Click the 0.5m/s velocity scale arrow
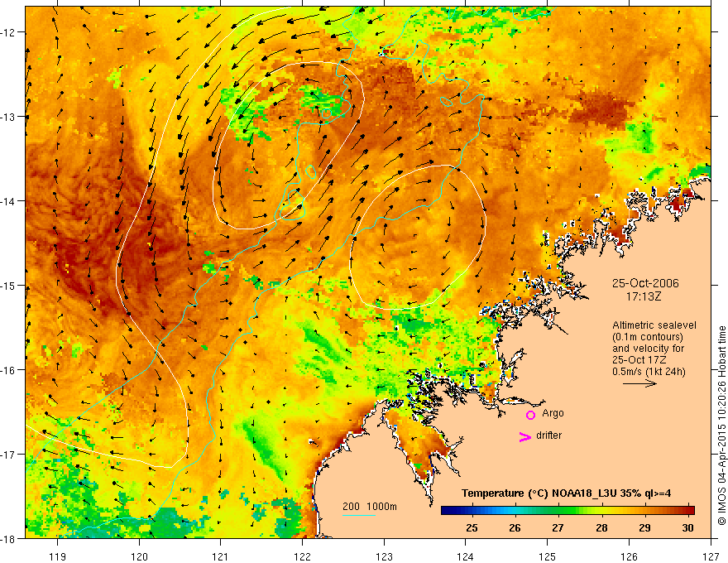The width and height of the screenshot is (728, 563). [639, 383]
